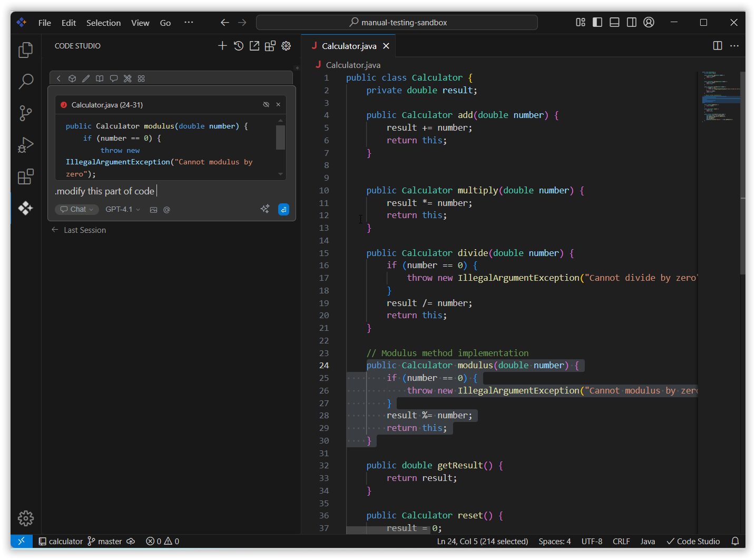Click the cube icon in chat toolbar

coord(72,78)
